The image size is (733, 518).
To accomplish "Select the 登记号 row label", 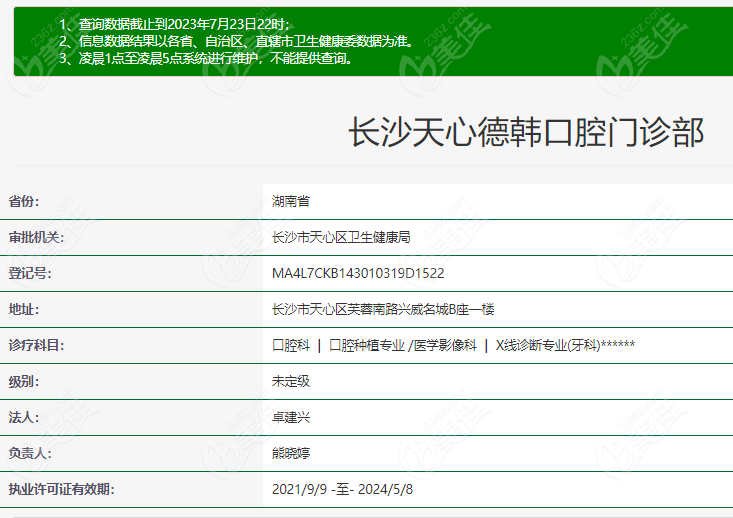I will (29, 273).
